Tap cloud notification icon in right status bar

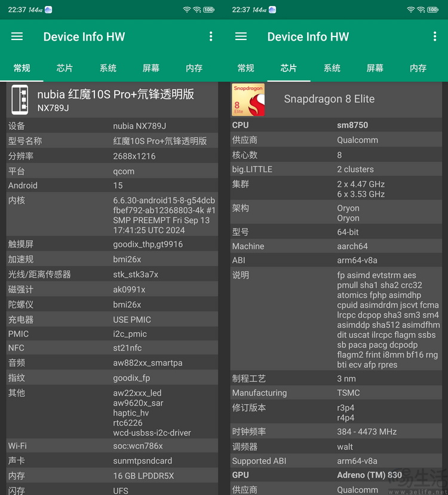[x=272, y=10]
